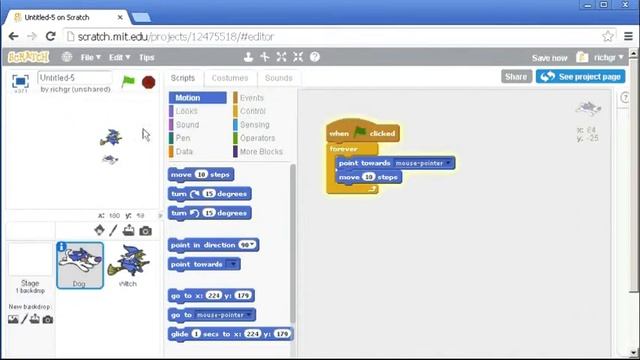Screen dimensions: 640x360
Task: Open point in direction 90 dropdown
Action: click(253, 244)
